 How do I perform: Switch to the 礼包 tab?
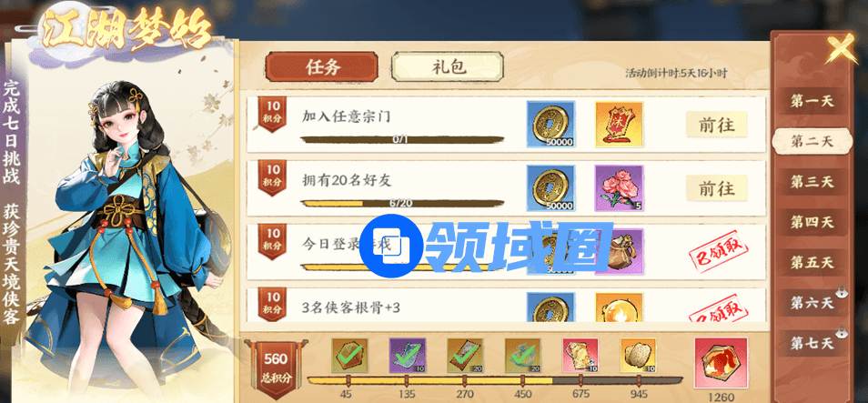tap(448, 67)
